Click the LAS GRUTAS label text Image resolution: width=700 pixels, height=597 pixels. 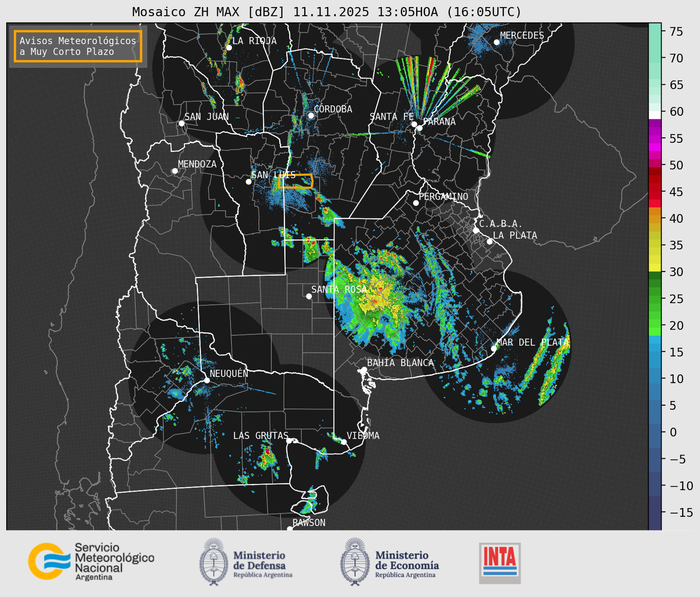click(x=261, y=436)
